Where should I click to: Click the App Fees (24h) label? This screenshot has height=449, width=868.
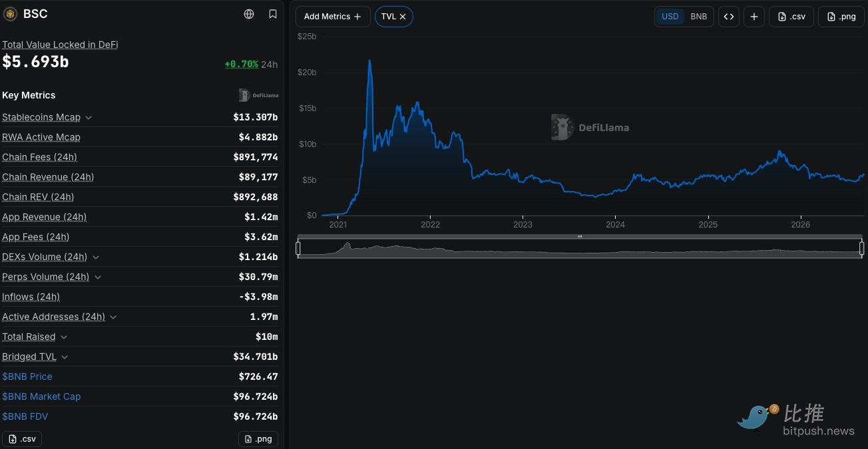[36, 237]
